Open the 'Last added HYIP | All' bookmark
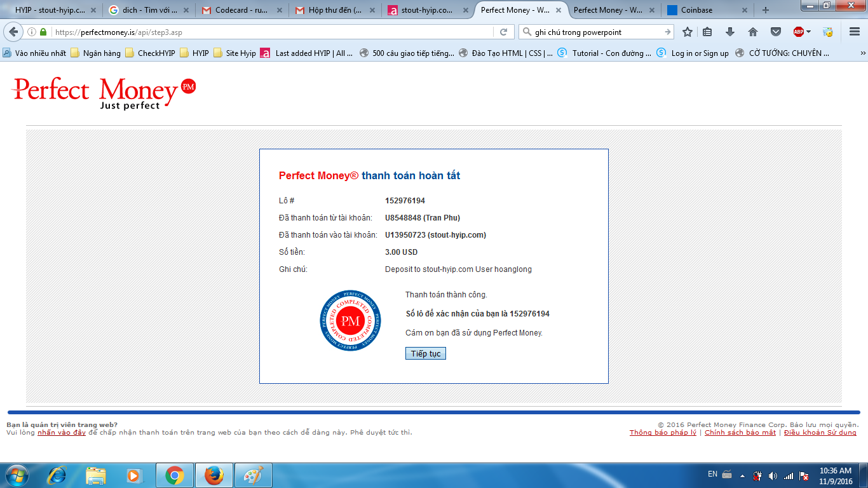The height and width of the screenshot is (488, 868). [307, 53]
